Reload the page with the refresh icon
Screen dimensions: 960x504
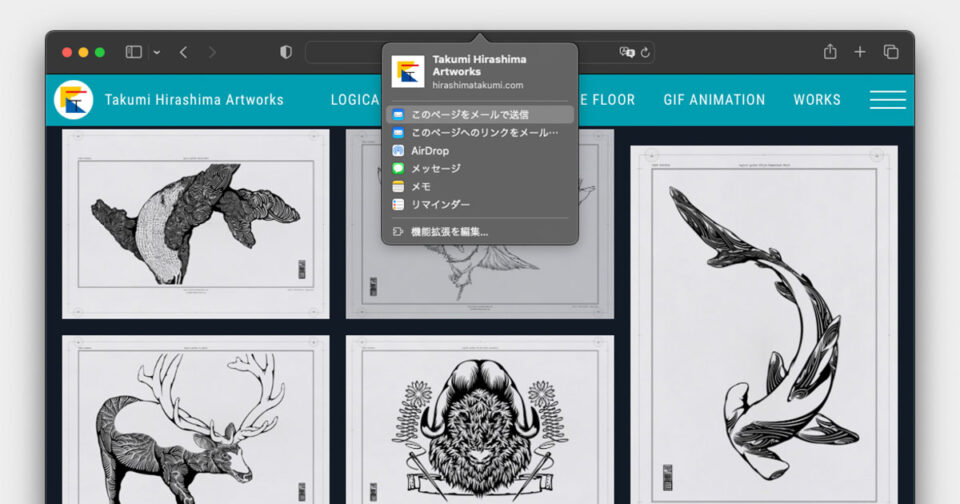(645, 52)
